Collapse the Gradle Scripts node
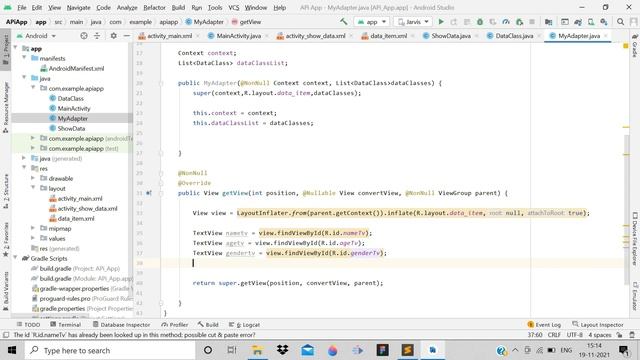Screen dimensions: 640x360 (16, 258)
